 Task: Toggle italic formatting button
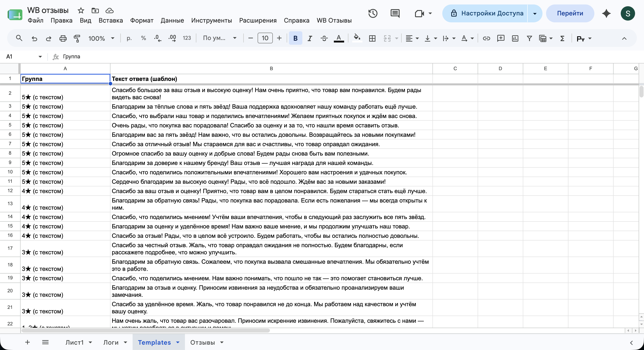pyautogui.click(x=310, y=38)
